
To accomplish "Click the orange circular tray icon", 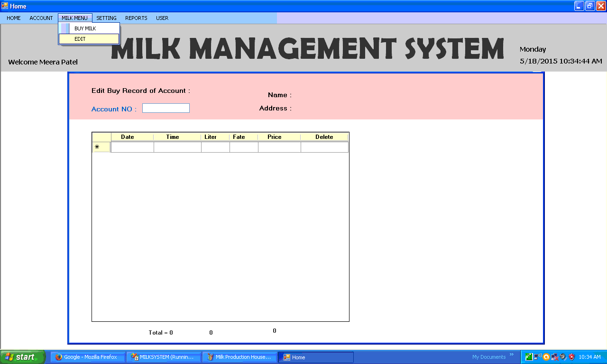I will pos(546,357).
